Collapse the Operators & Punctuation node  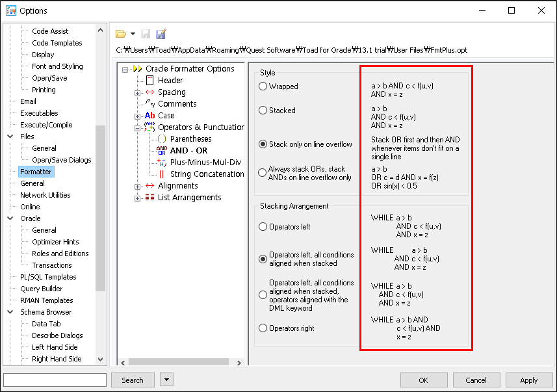click(137, 127)
